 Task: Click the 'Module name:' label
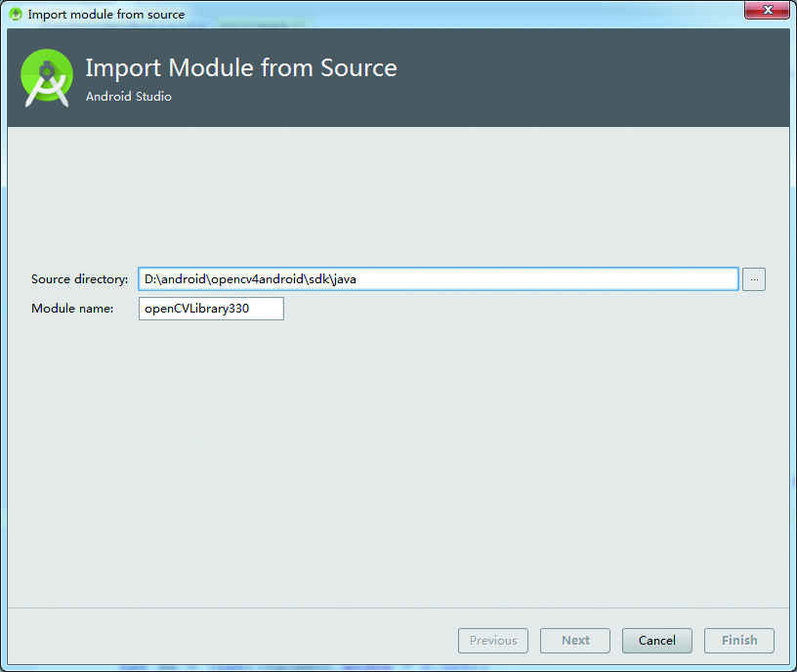tap(72, 309)
